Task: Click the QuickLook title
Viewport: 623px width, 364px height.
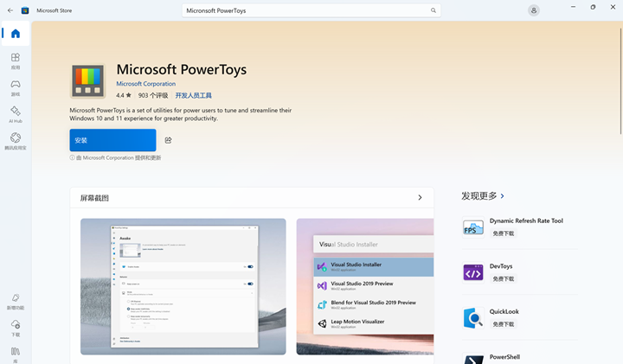Action: (504, 311)
